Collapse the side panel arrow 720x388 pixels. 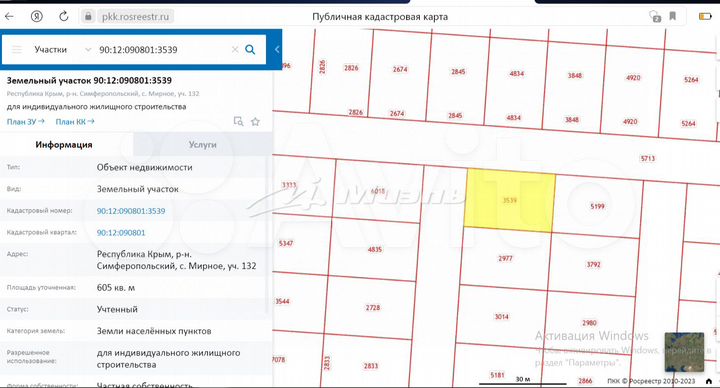click(277, 49)
